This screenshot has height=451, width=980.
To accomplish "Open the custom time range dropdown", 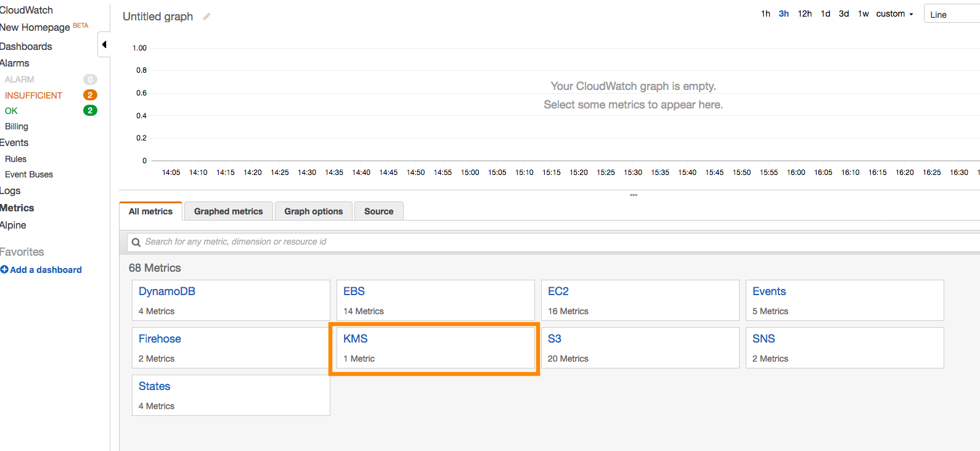I will point(894,14).
